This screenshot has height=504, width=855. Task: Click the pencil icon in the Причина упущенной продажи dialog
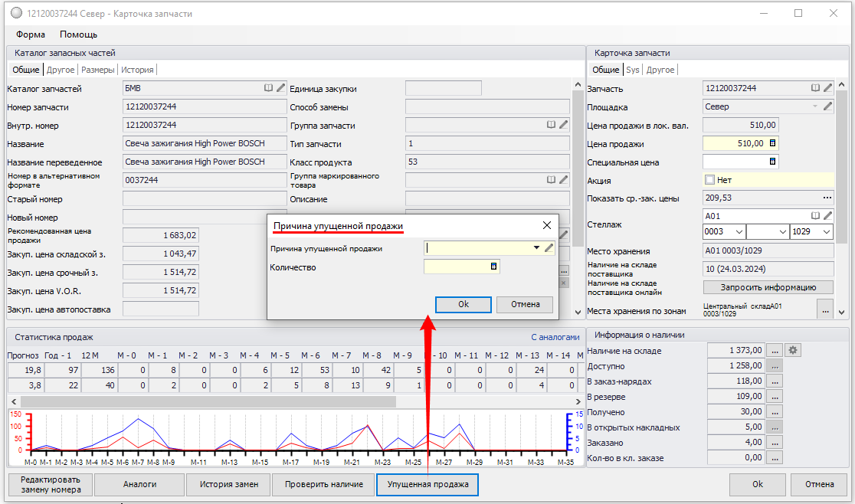549,248
